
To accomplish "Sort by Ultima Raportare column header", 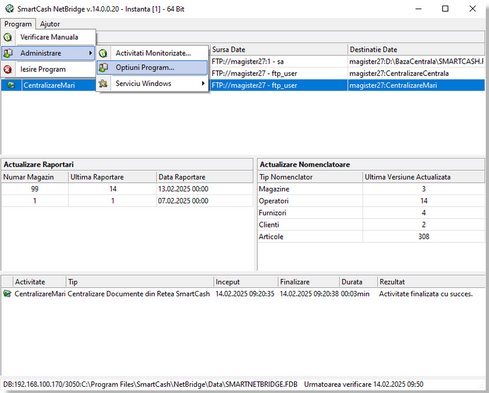I will 112,177.
